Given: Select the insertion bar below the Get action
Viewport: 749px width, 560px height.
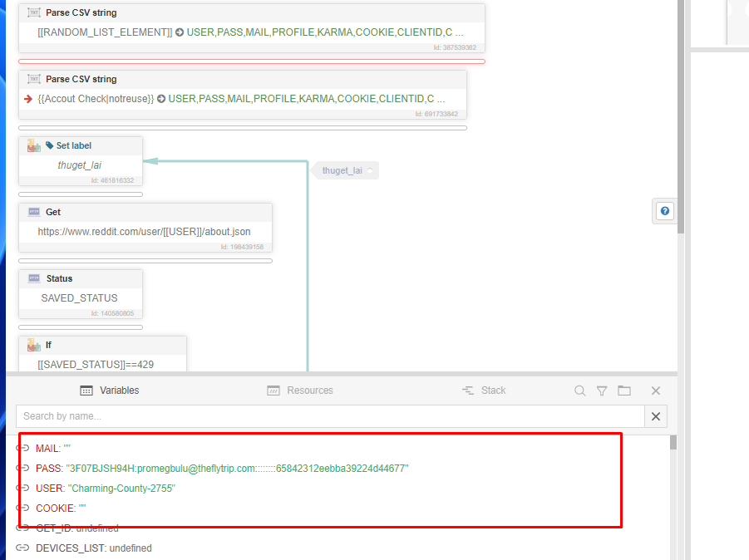Looking at the screenshot, I should coord(145,261).
